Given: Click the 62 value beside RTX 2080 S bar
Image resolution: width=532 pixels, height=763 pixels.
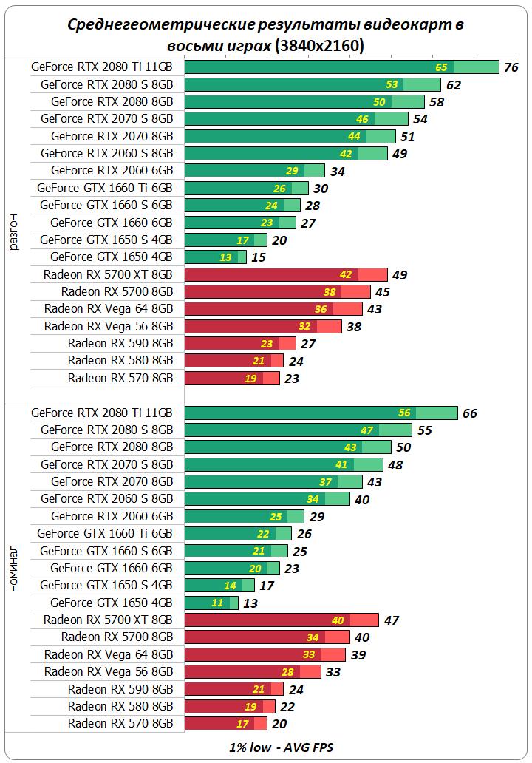Looking at the screenshot, I should [454, 85].
